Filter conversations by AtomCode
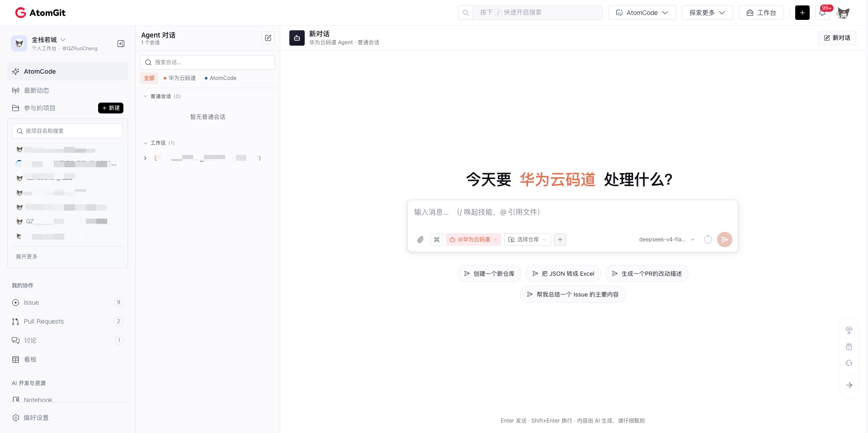The height and width of the screenshot is (433, 868). pyautogui.click(x=221, y=78)
